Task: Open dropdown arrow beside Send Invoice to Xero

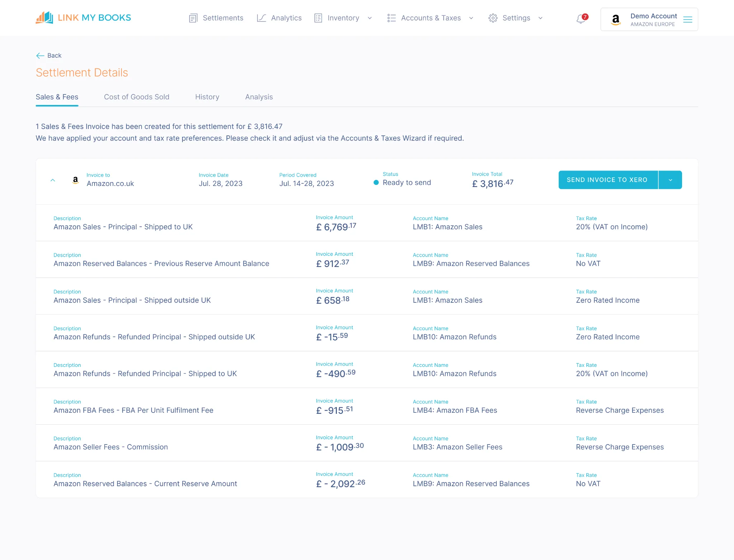Action: coord(670,180)
